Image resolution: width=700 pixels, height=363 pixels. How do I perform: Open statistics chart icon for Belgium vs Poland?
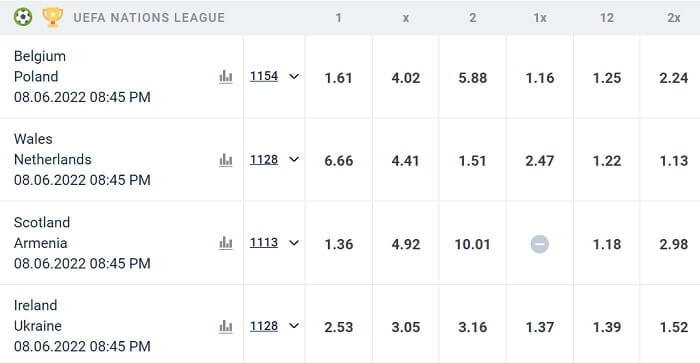coord(226,77)
